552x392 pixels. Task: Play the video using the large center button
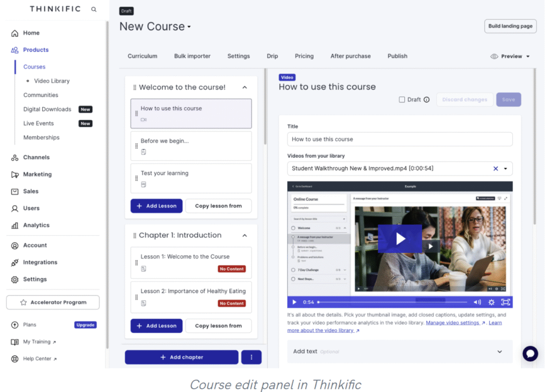pyautogui.click(x=400, y=238)
